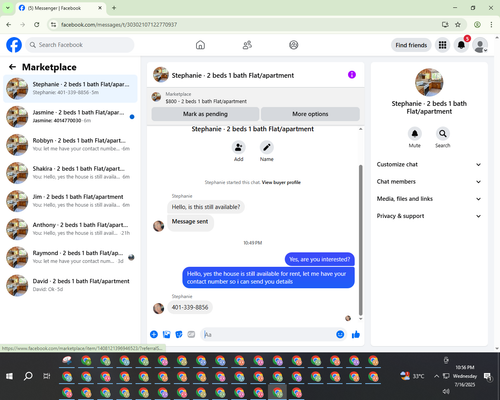Screen dimensions: 500x400
Task: Open more actions plus icon
Action: click(x=154, y=334)
